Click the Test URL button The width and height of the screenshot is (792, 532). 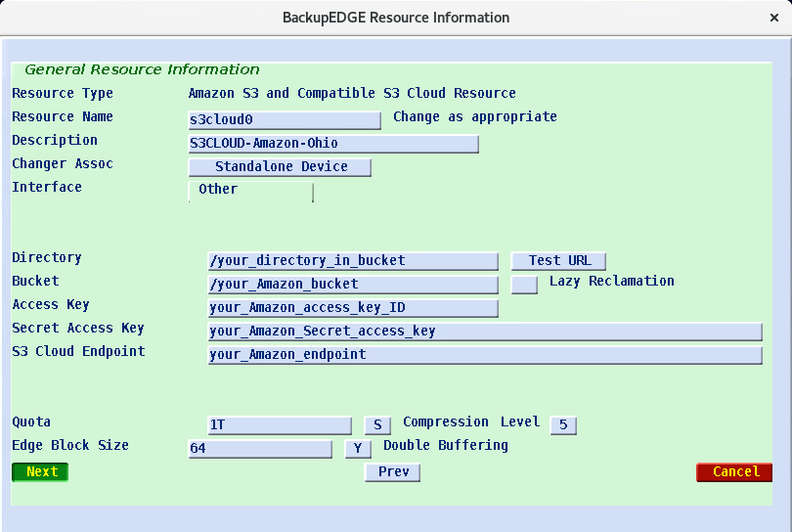tap(558, 261)
